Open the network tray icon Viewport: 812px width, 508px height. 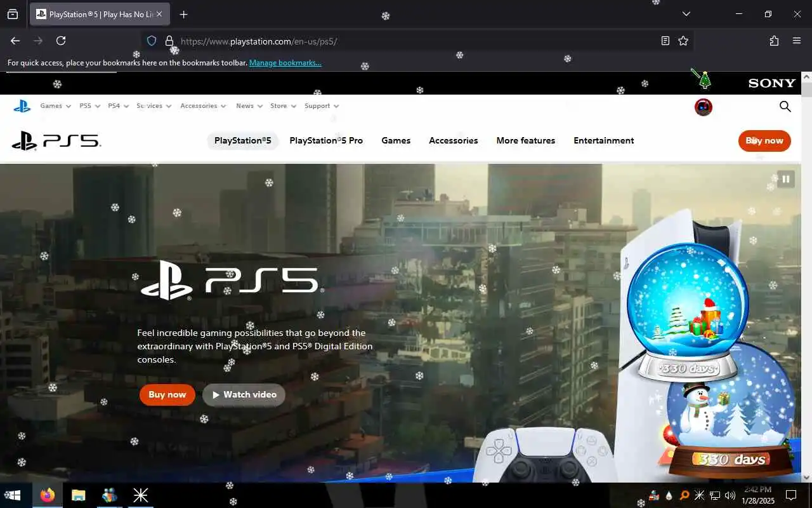pyautogui.click(x=714, y=495)
